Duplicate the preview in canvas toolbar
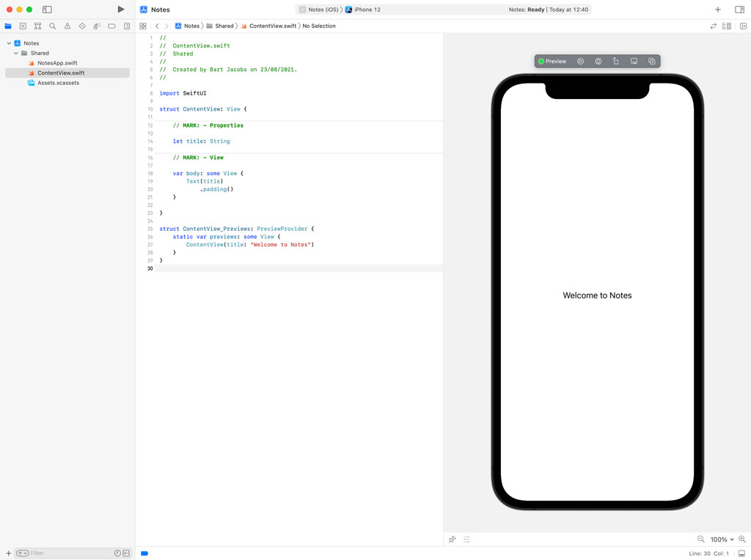The image size is (751, 560). click(651, 62)
